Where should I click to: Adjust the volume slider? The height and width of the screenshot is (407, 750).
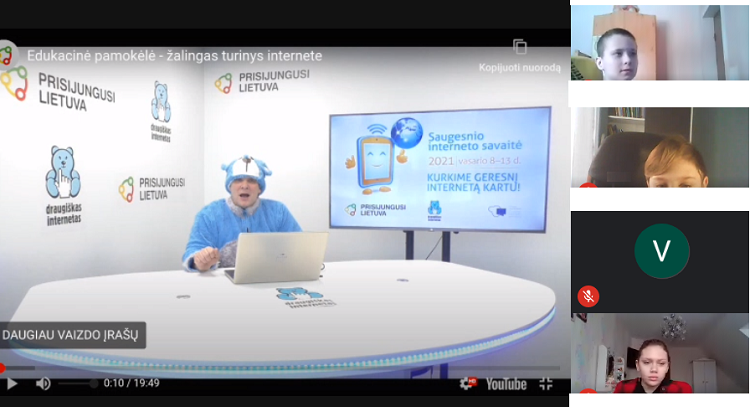pos(77,384)
